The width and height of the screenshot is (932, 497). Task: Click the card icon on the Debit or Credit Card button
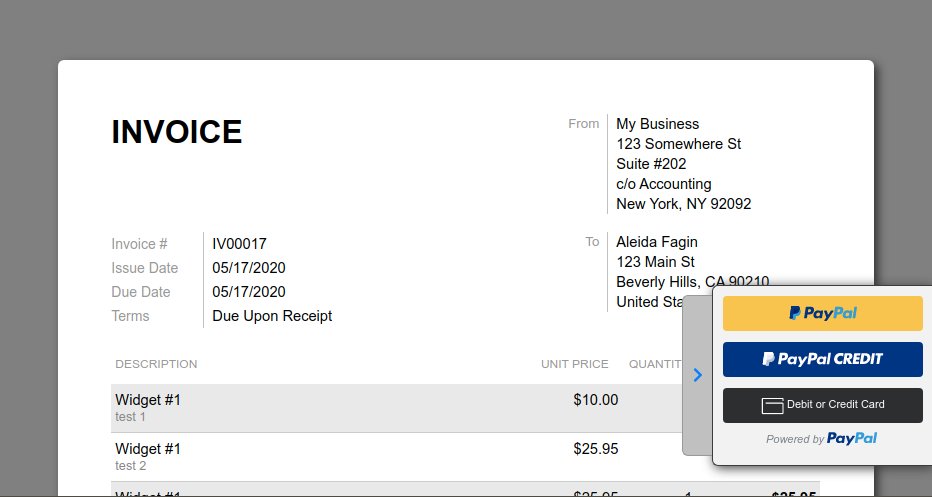(x=772, y=405)
